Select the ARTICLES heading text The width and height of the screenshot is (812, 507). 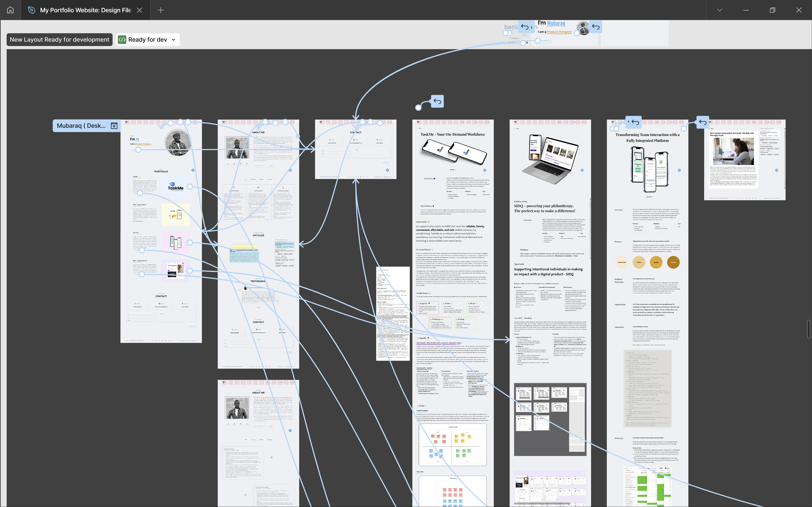click(x=258, y=235)
